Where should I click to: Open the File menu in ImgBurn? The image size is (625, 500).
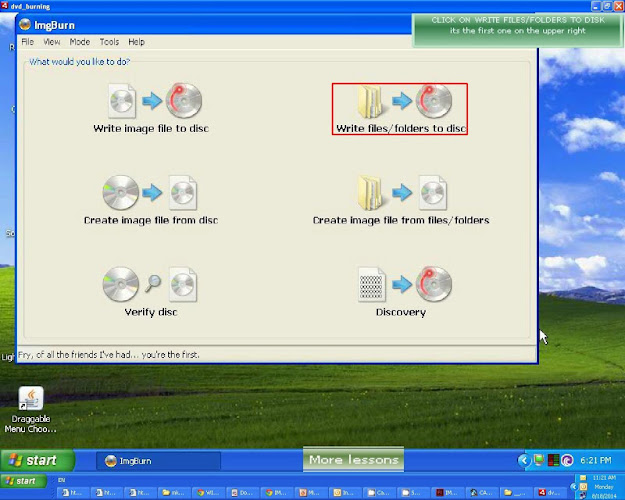pos(28,42)
